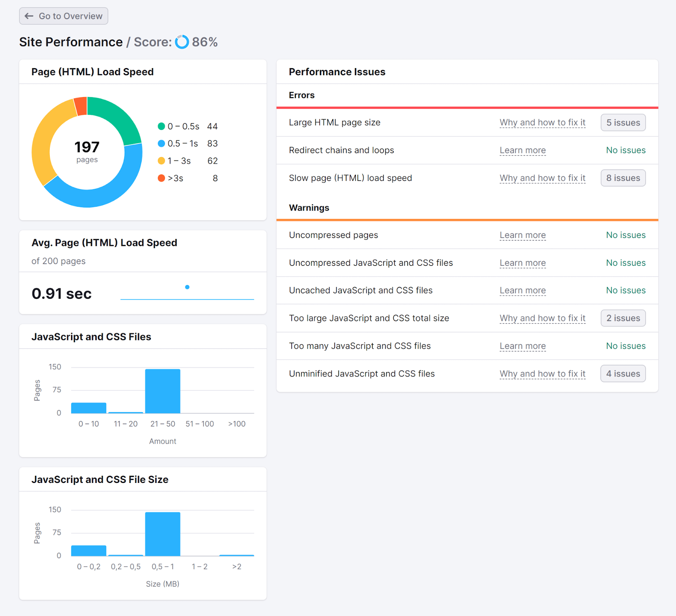This screenshot has height=616, width=676.
Task: Click the 4 issues button for Unminified JavaScript files
Action: [623, 373]
